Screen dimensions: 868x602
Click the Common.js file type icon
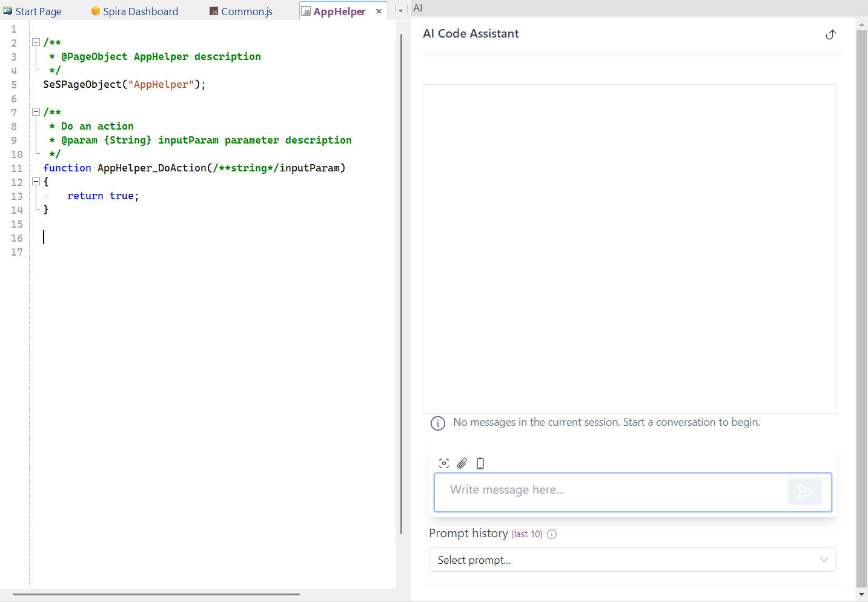pyautogui.click(x=213, y=10)
